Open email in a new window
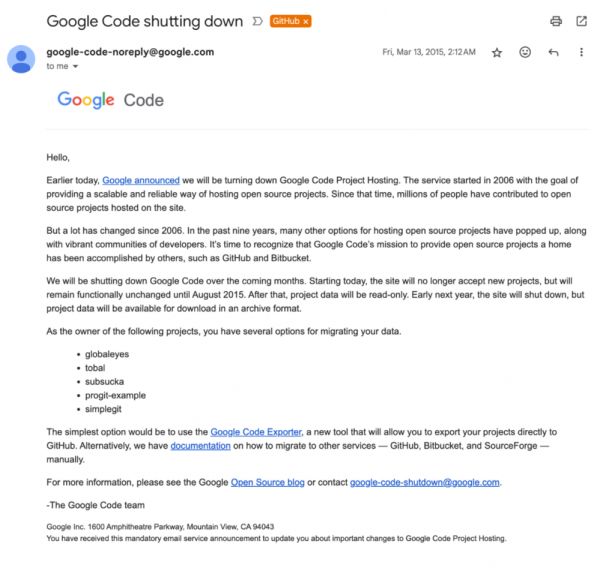The width and height of the screenshot is (600, 574). click(581, 20)
